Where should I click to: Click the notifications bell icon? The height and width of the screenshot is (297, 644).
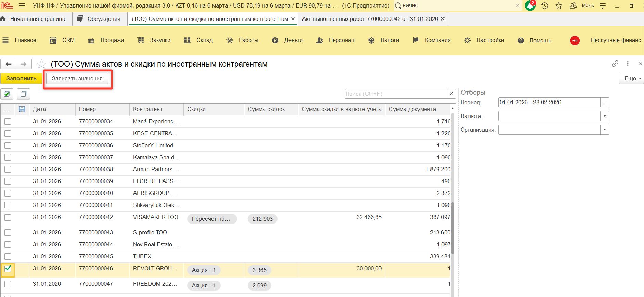(x=530, y=6)
